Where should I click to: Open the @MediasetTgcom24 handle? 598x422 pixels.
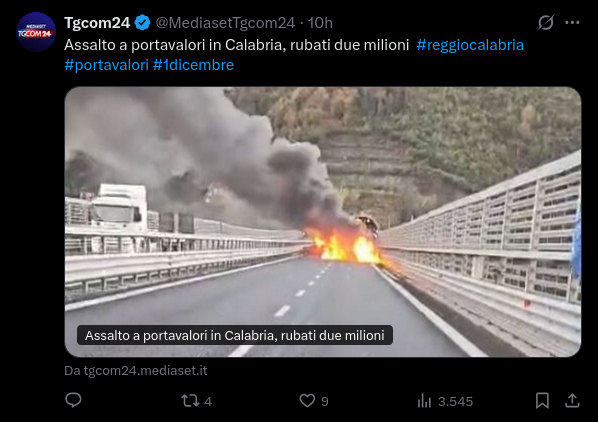point(225,23)
